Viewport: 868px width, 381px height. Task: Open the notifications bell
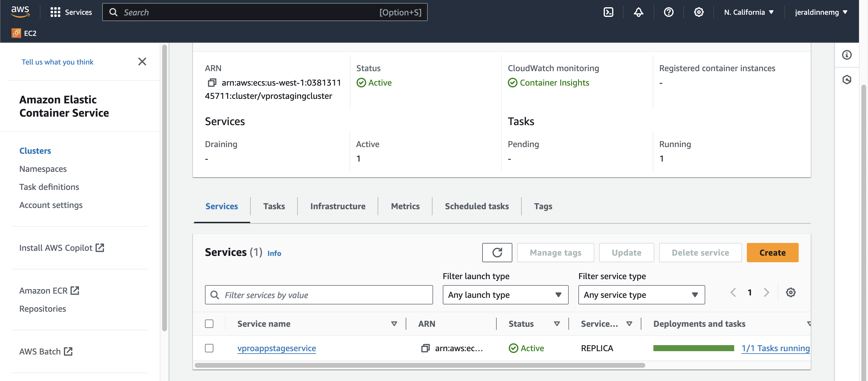638,12
